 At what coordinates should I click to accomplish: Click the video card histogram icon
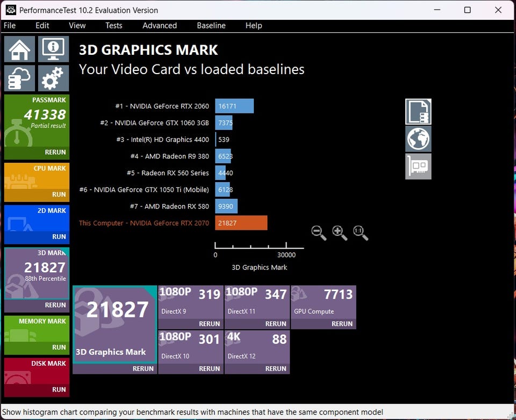(x=418, y=166)
